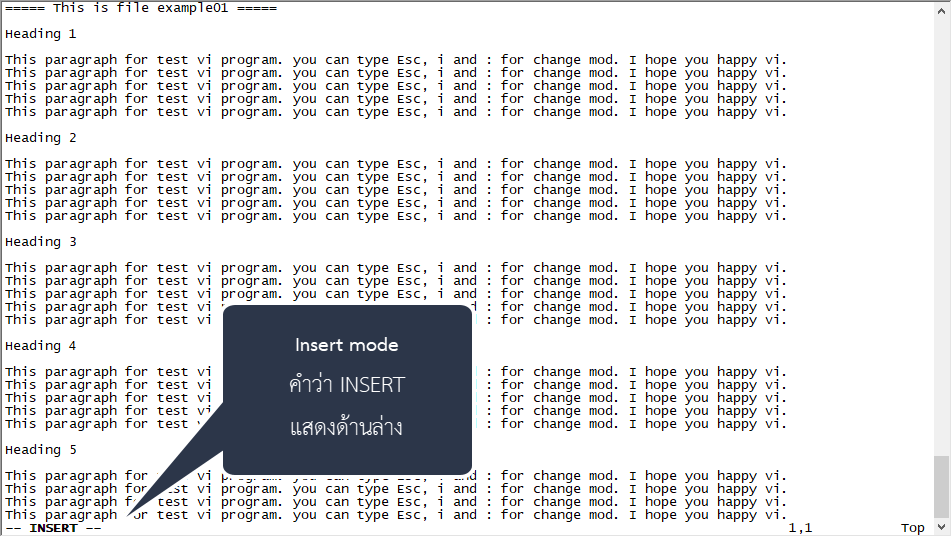Click the file title line 'This is file example01'
This screenshot has height=537, width=952.
(141, 8)
